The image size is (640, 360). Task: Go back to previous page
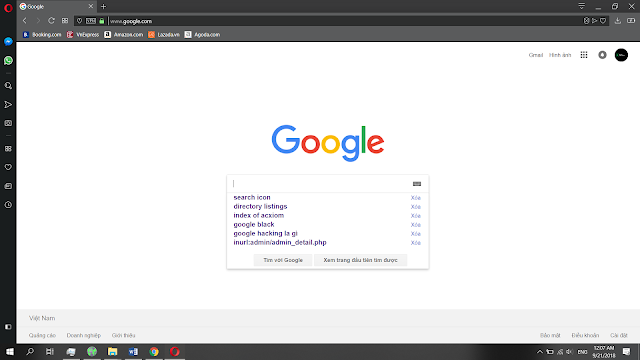point(25,21)
